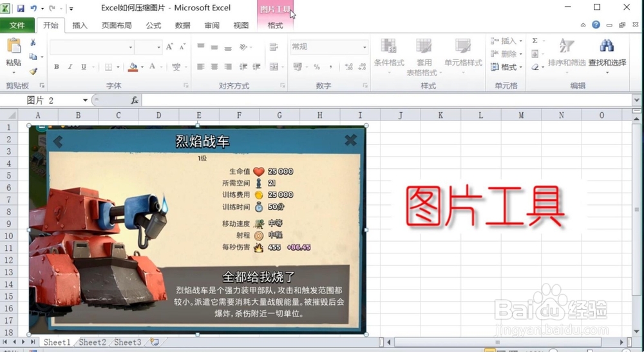Expand the 删除 cells dropdown arrow
644x352 pixels.
520,54
